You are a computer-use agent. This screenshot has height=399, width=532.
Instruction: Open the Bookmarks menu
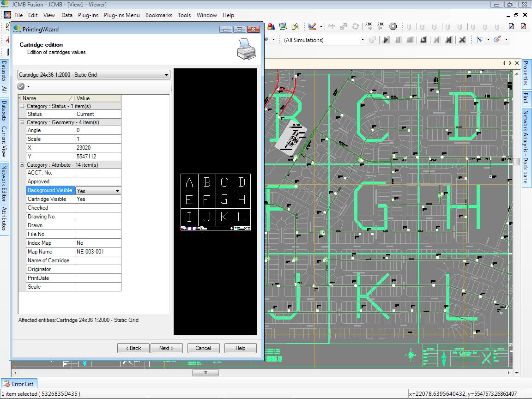[x=158, y=15]
